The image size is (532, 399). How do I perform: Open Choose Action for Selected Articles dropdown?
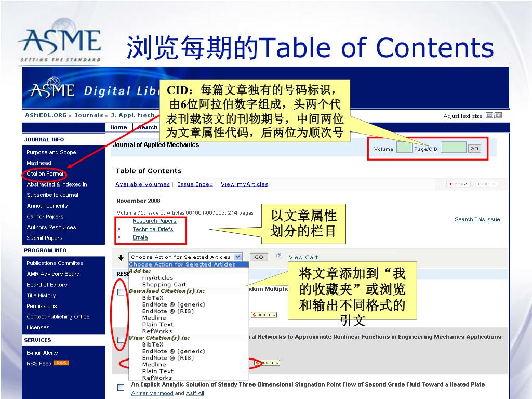click(x=185, y=257)
